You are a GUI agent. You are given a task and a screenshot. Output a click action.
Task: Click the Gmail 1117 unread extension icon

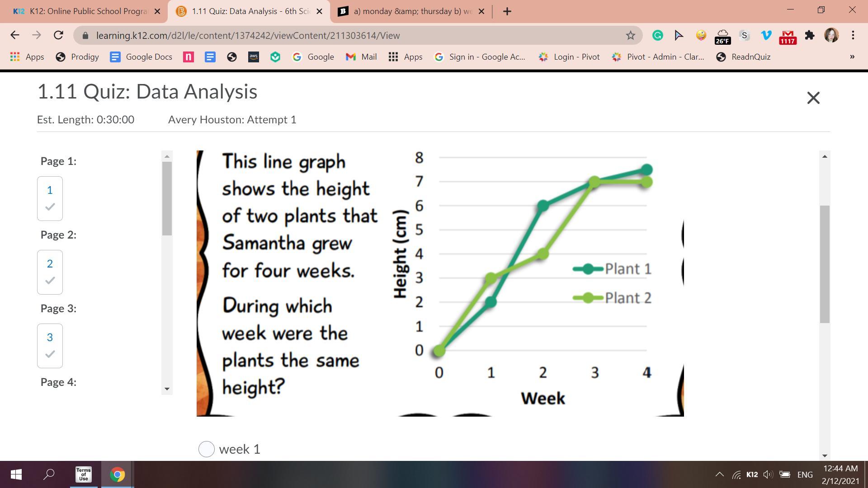788,36
